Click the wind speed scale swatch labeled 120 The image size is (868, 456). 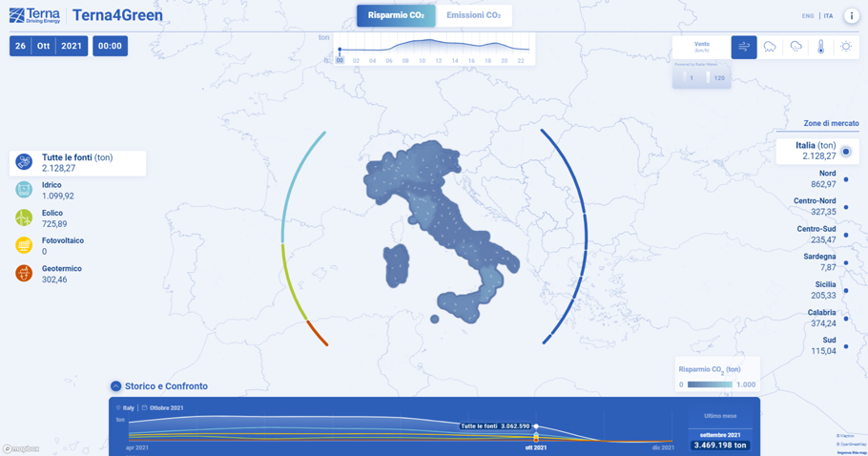tap(708, 78)
